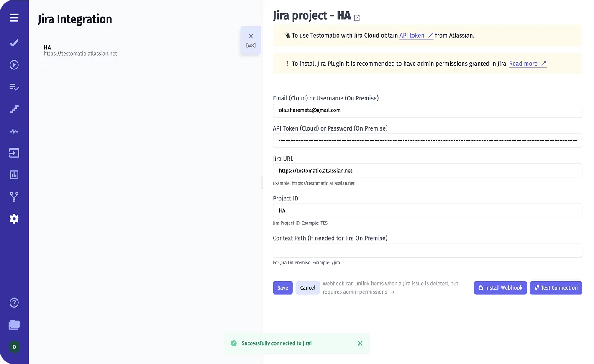Screen dimensions: 594x364
Task: Click the Project ID input field
Action: pyautogui.click(x=427, y=210)
